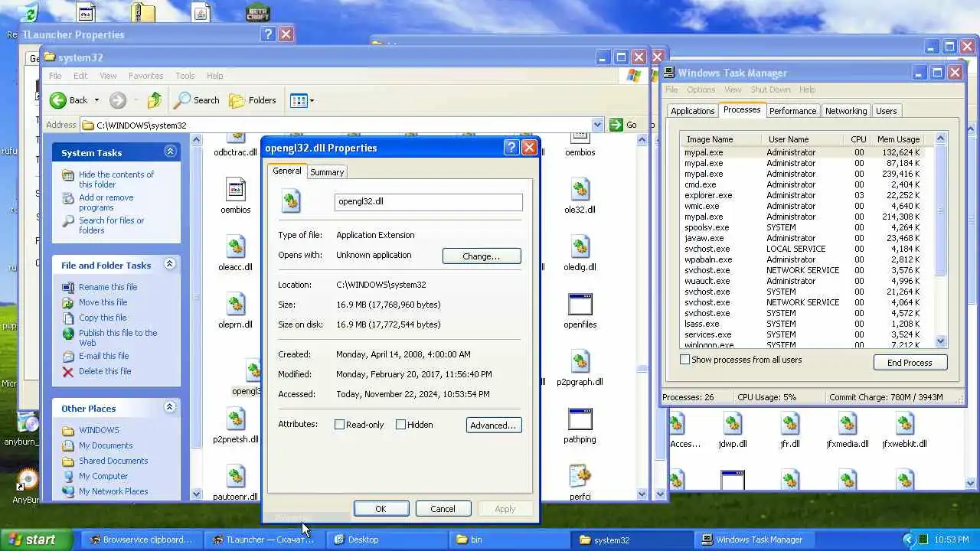Click the Advanced... attributes button
Viewport: 980px width, 551px height.
click(x=494, y=425)
